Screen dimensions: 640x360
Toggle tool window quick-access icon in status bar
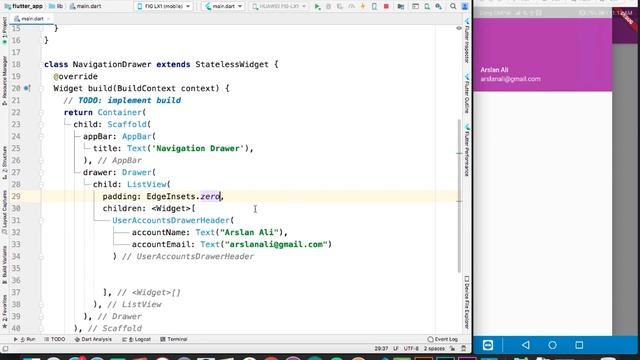5,349
